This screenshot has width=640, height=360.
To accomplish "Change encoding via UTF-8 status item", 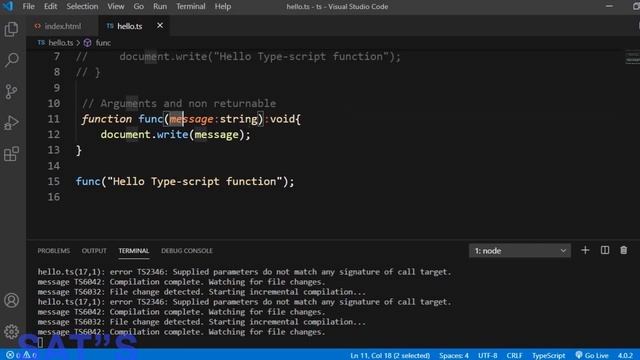I will [487, 356].
